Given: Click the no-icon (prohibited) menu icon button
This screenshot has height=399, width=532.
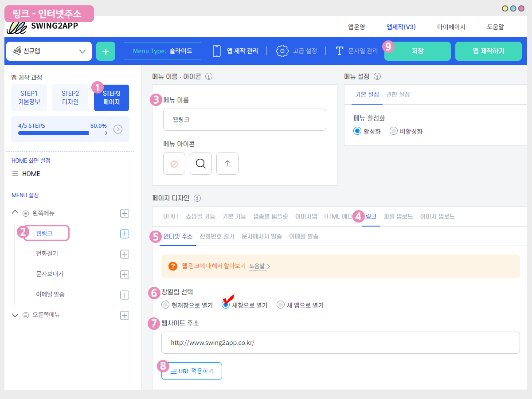Looking at the screenshot, I should (x=174, y=164).
